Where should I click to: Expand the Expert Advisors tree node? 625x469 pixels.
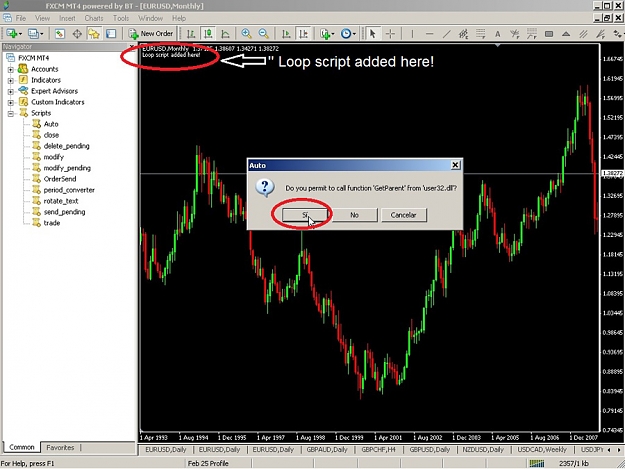click(11, 91)
